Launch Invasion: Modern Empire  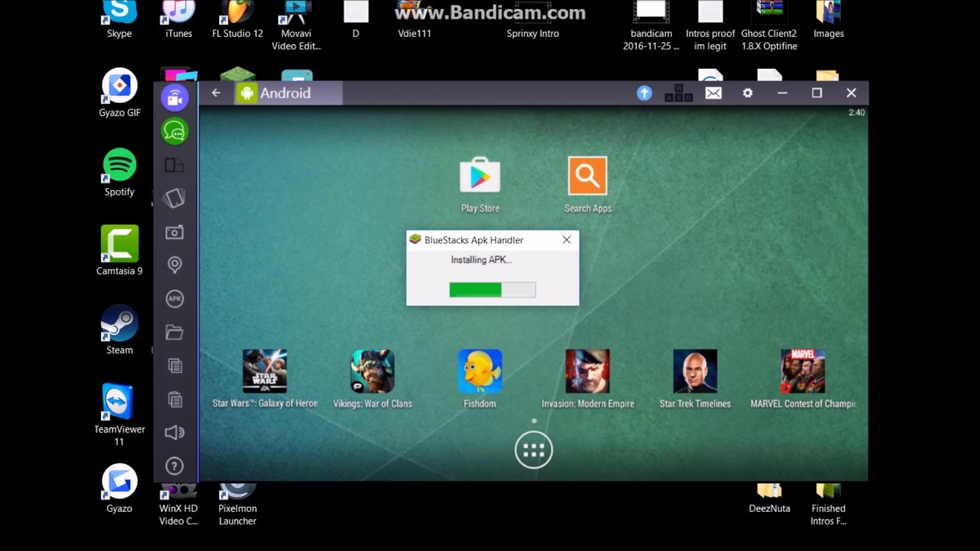(588, 378)
